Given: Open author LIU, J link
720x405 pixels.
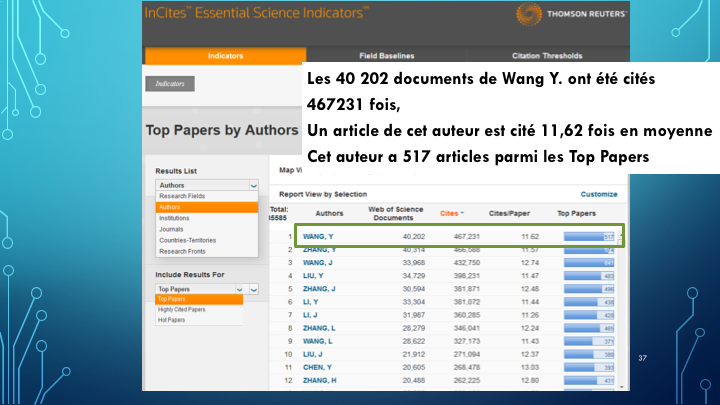Looking at the screenshot, I should pos(312,354).
